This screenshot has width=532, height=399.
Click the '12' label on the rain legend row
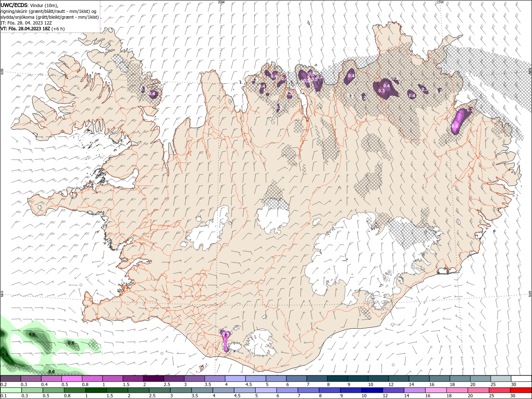tap(385, 396)
